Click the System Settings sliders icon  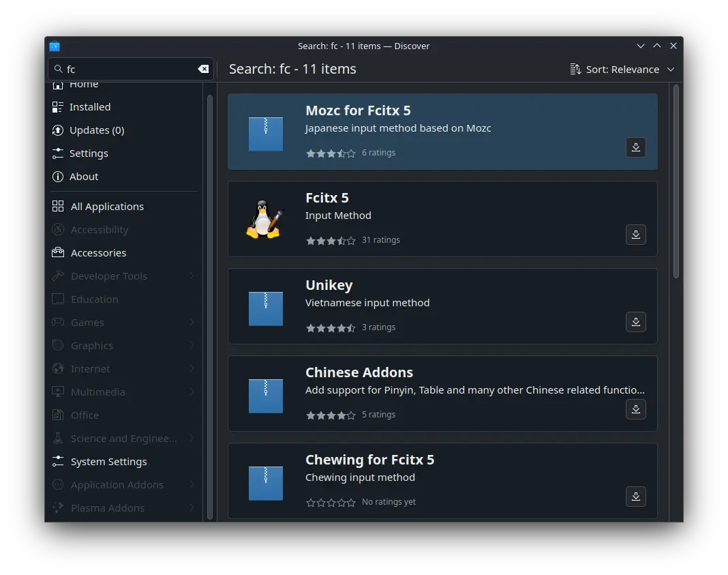coord(58,462)
